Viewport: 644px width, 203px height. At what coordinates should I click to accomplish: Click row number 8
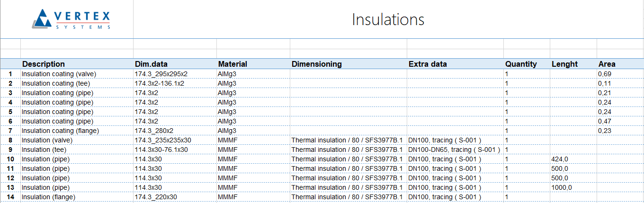pyautogui.click(x=10, y=140)
